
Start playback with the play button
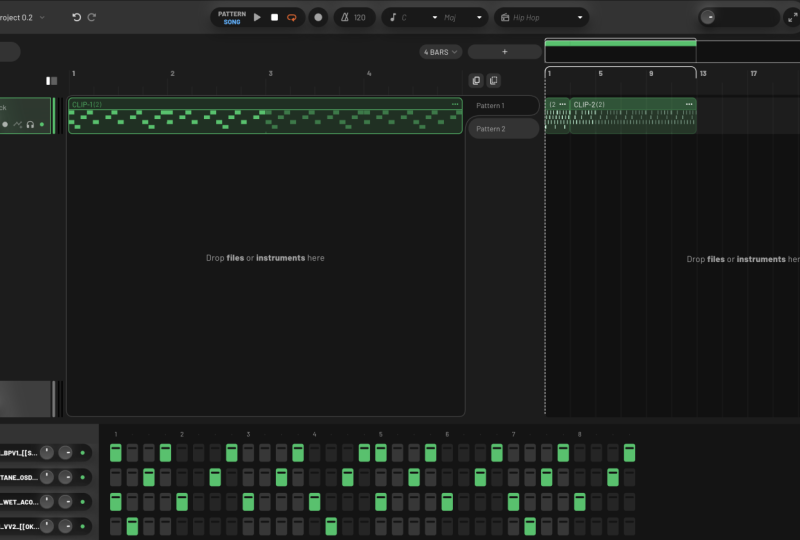(257, 17)
